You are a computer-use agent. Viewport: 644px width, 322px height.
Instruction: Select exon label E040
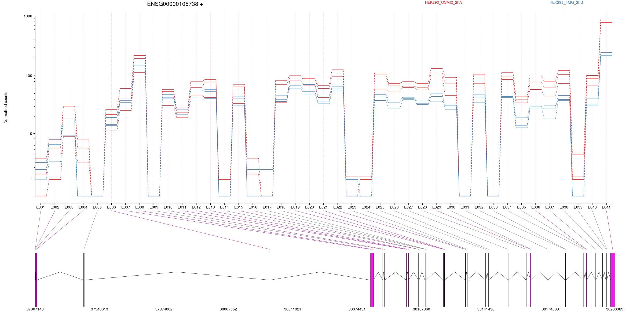[592, 207]
